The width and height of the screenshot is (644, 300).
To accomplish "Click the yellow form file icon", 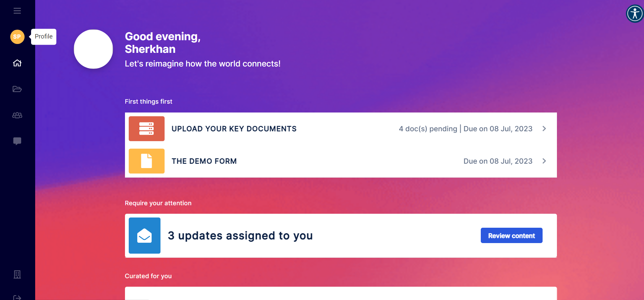I will (x=146, y=161).
